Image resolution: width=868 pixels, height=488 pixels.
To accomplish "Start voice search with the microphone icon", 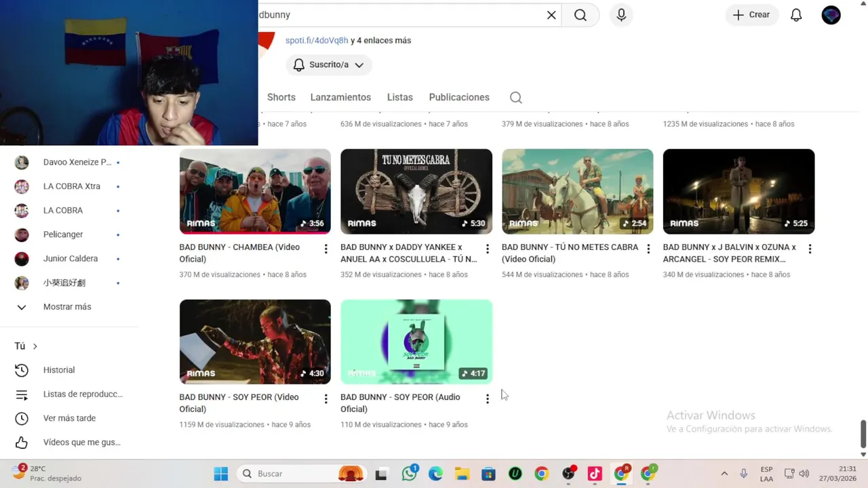I will click(x=621, y=15).
